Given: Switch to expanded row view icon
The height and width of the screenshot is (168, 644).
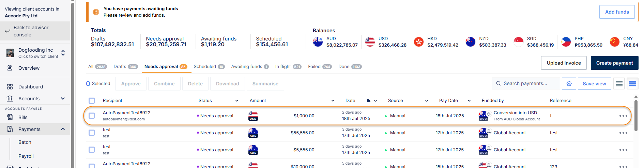Looking at the screenshot, I should 633,84.
